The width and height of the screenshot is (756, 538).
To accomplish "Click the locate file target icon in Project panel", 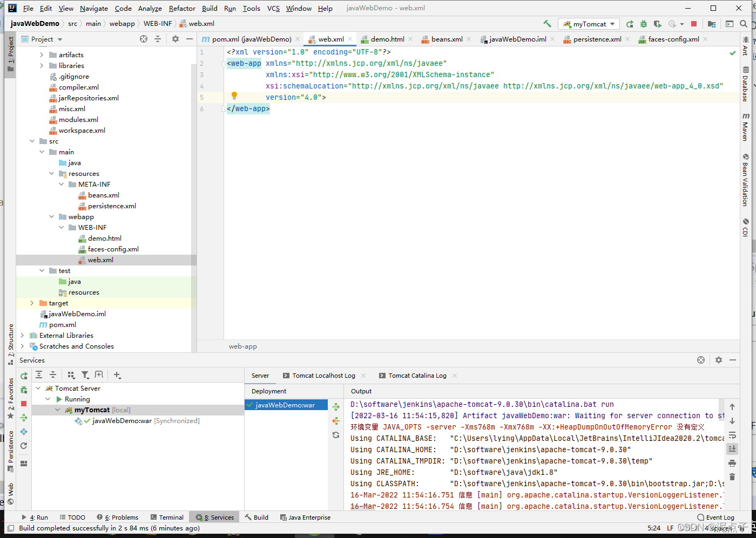I will pos(144,39).
